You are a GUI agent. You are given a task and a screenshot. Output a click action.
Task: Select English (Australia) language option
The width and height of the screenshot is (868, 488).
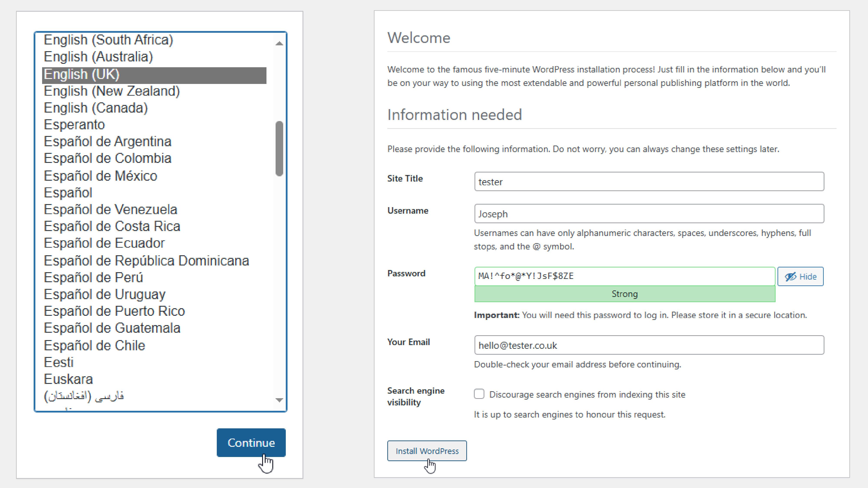pos(154,57)
